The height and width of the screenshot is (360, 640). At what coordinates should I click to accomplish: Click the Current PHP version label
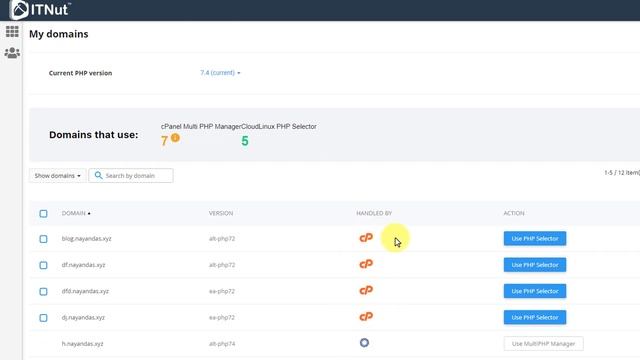tap(80, 73)
